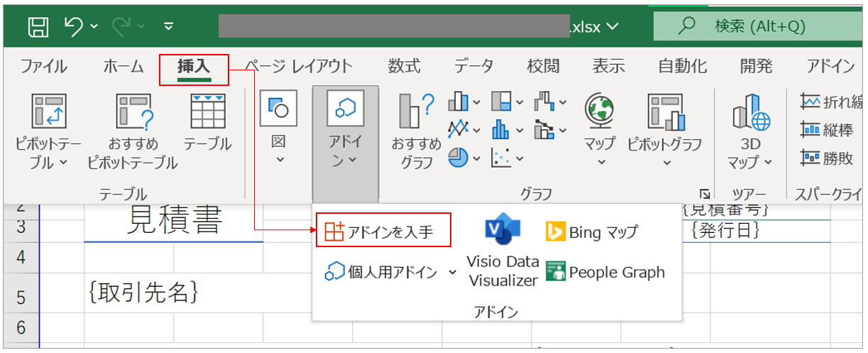Image resolution: width=868 pixels, height=353 pixels.
Task: Open the データ ribbon tab
Action: pos(473,67)
